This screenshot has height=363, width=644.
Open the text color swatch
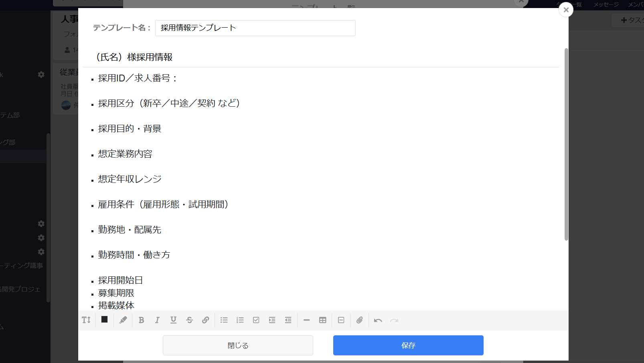pyautogui.click(x=104, y=320)
